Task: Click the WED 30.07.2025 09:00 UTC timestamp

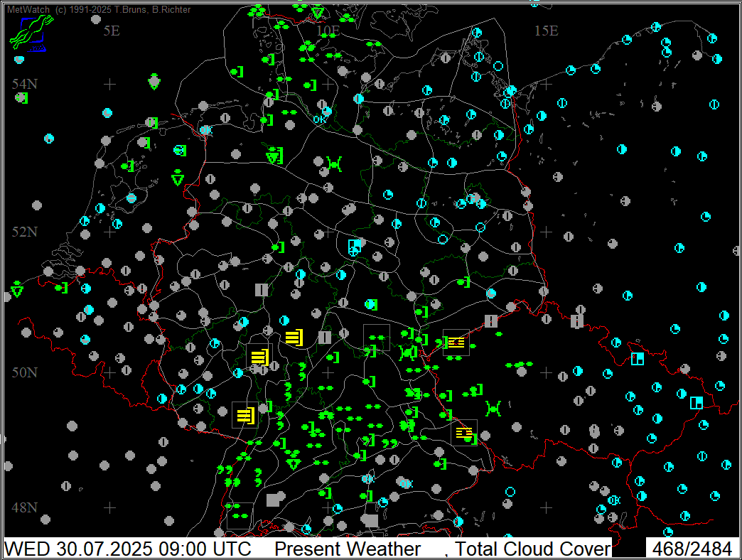Action: pyautogui.click(x=128, y=549)
